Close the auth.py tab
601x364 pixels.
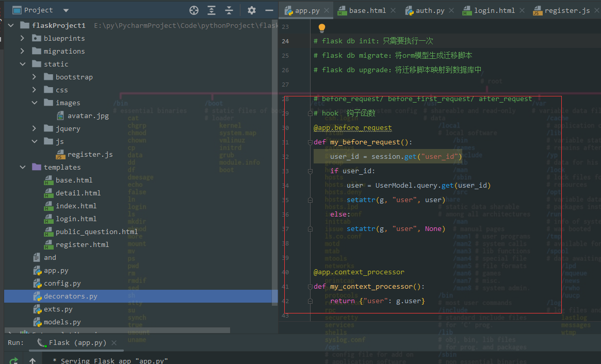(451, 11)
